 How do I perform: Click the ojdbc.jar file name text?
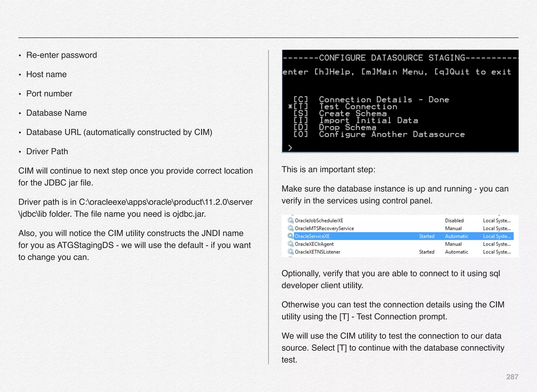tap(189, 214)
